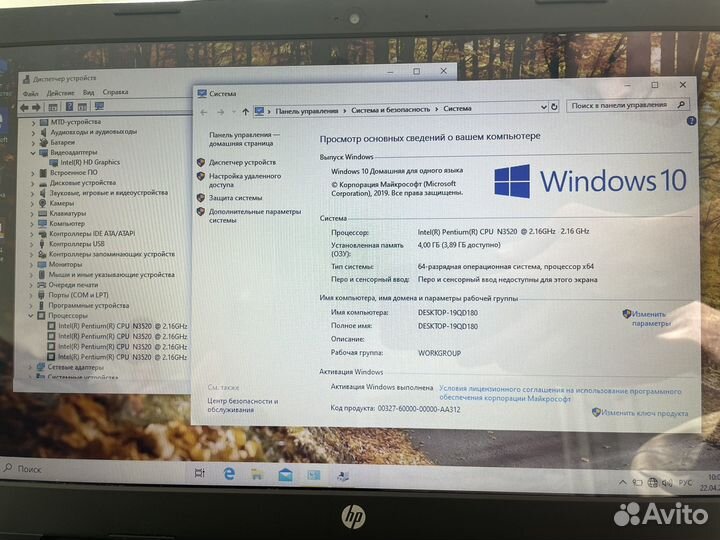Click the network icon in system tray
This screenshot has width=720, height=540.
pyautogui.click(x=652, y=483)
